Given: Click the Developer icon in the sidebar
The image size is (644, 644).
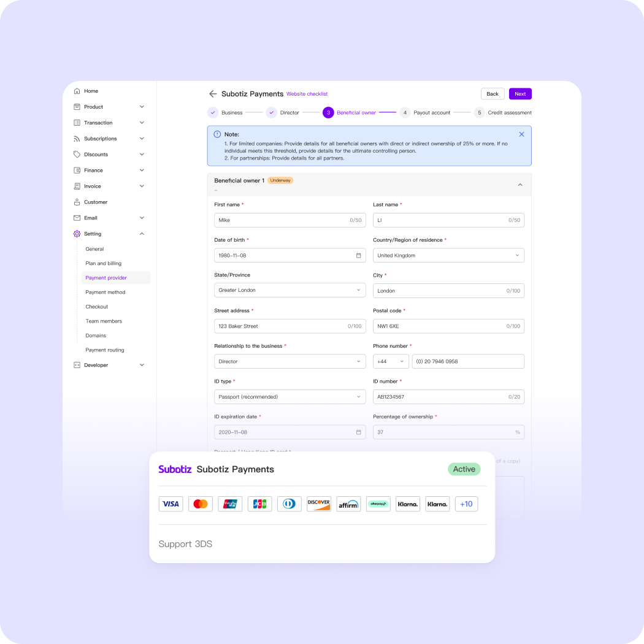Looking at the screenshot, I should (x=77, y=365).
